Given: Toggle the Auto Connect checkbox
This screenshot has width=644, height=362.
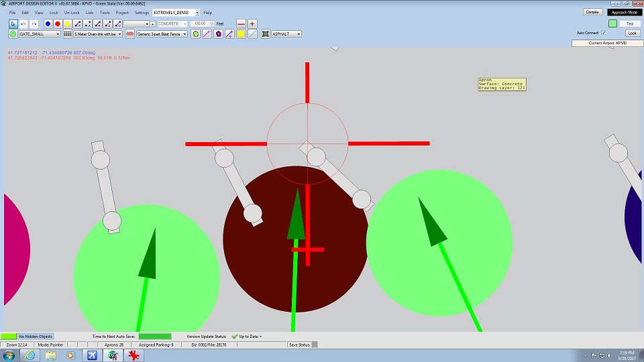Looking at the screenshot, I should [604, 32].
